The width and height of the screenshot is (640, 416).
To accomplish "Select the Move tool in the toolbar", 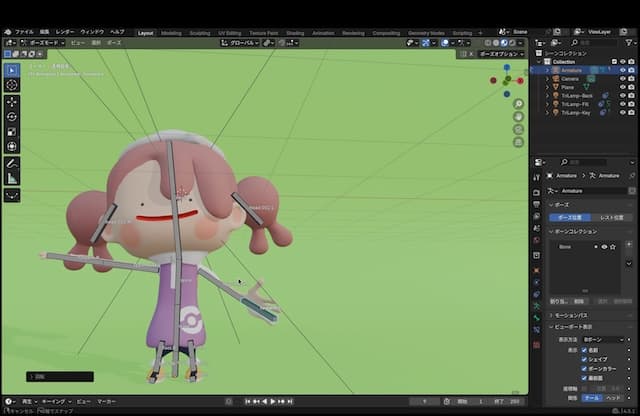I will tap(12, 101).
